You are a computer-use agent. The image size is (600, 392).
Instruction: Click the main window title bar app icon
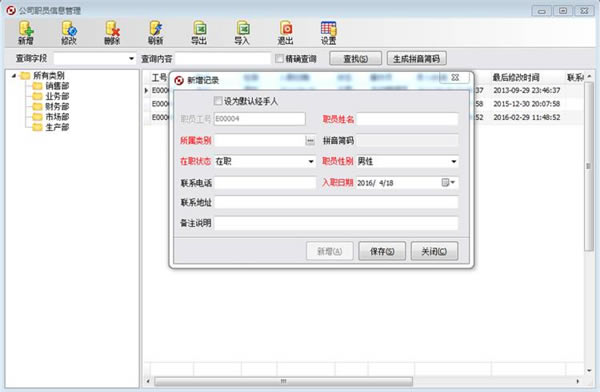pos(11,10)
